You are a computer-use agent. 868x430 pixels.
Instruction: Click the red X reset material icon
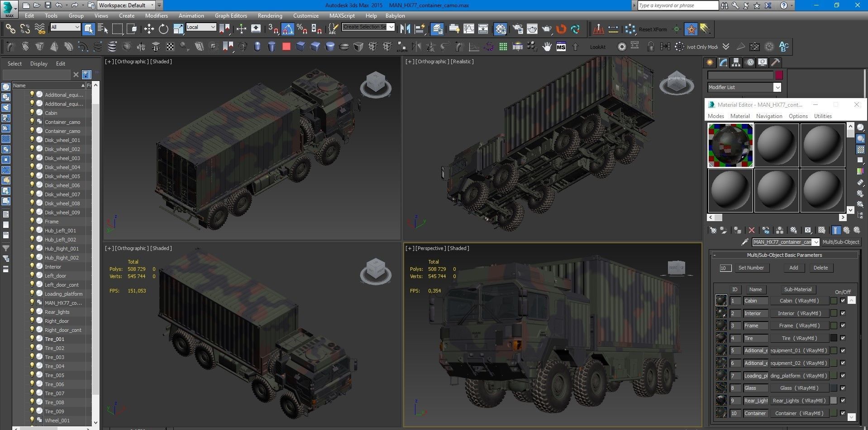click(x=752, y=230)
